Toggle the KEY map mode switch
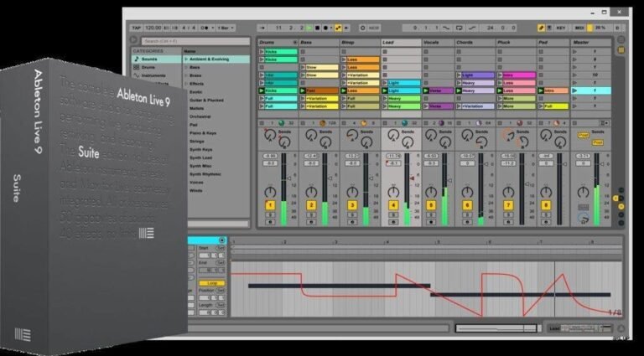 (x=561, y=28)
